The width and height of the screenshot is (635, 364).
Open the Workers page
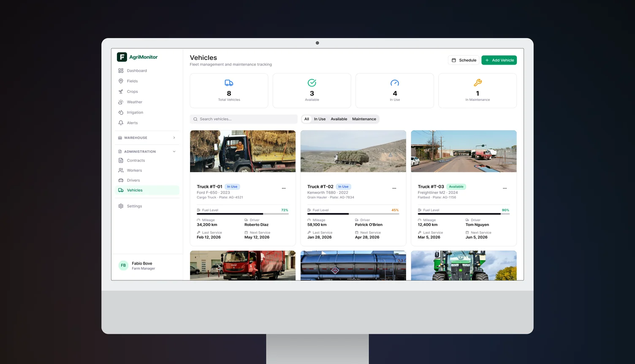(147, 171)
